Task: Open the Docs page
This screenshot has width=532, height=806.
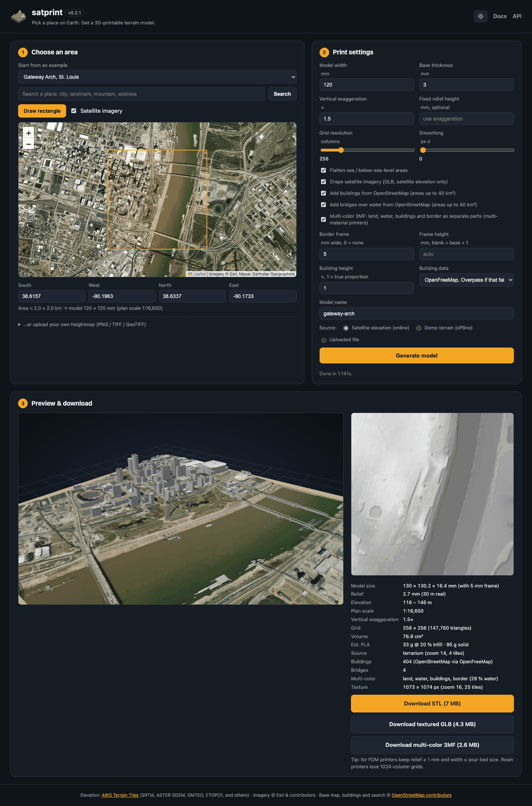Action: [499, 16]
